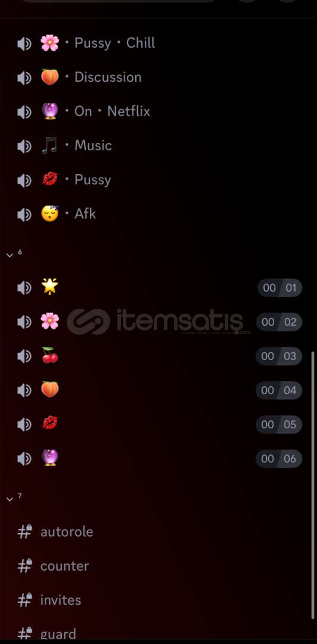Click the speaker icon for the 00/05 channel
Viewport: 317px width, 644px height.
24,425
